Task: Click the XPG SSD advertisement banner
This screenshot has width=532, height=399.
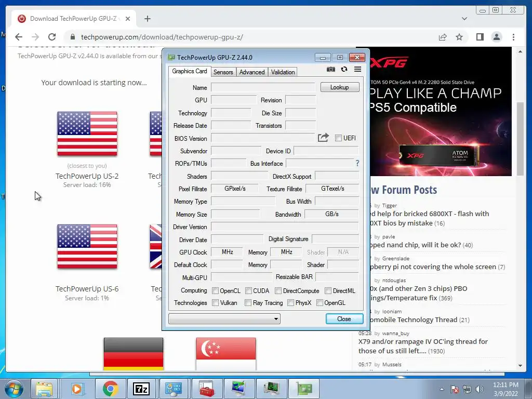Action: (441, 112)
